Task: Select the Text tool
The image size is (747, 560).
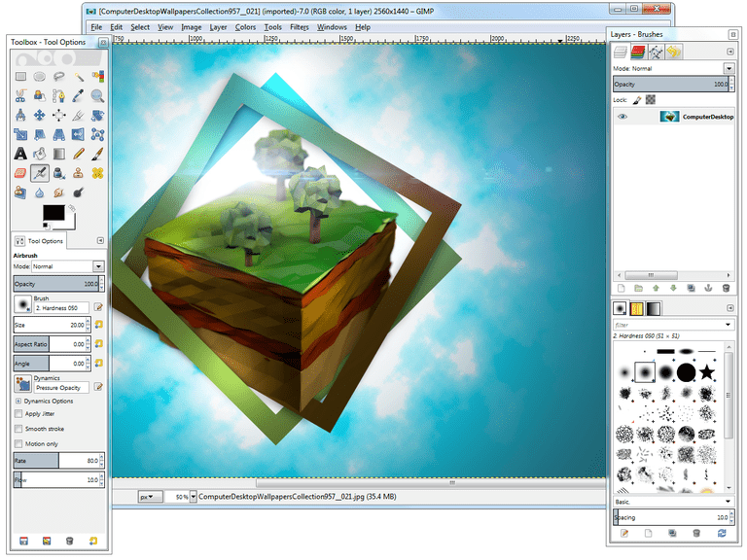Action: pyautogui.click(x=20, y=154)
